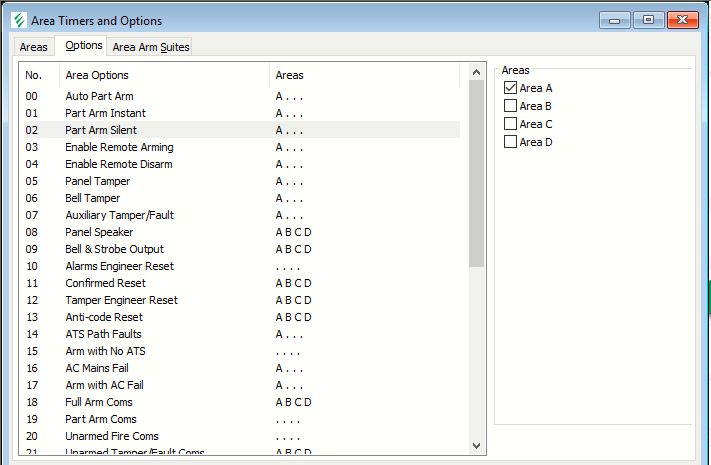
Task: Click the scroll down arrow of options list
Action: (x=476, y=445)
